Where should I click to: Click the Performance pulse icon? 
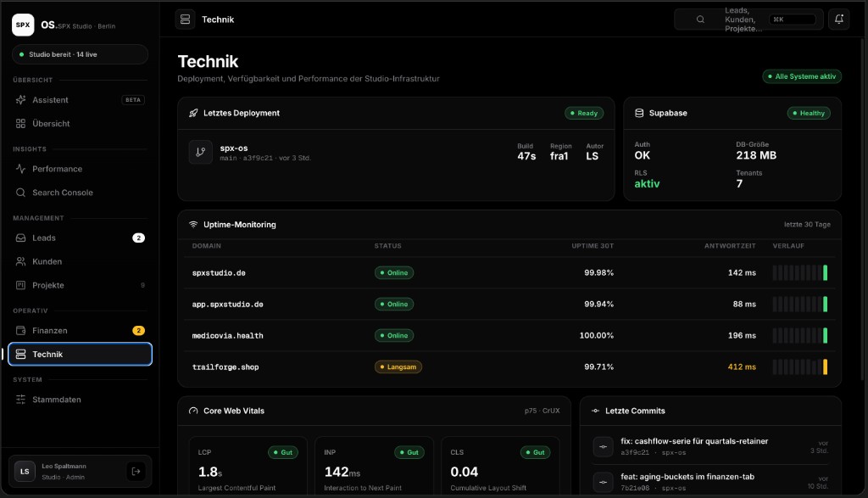coord(20,169)
